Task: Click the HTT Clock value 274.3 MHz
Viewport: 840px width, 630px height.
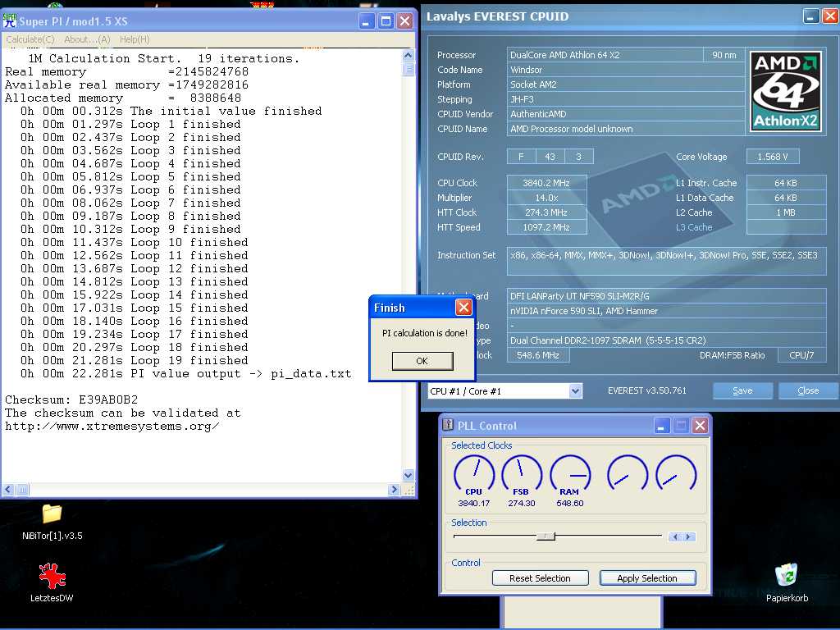Action: click(547, 212)
